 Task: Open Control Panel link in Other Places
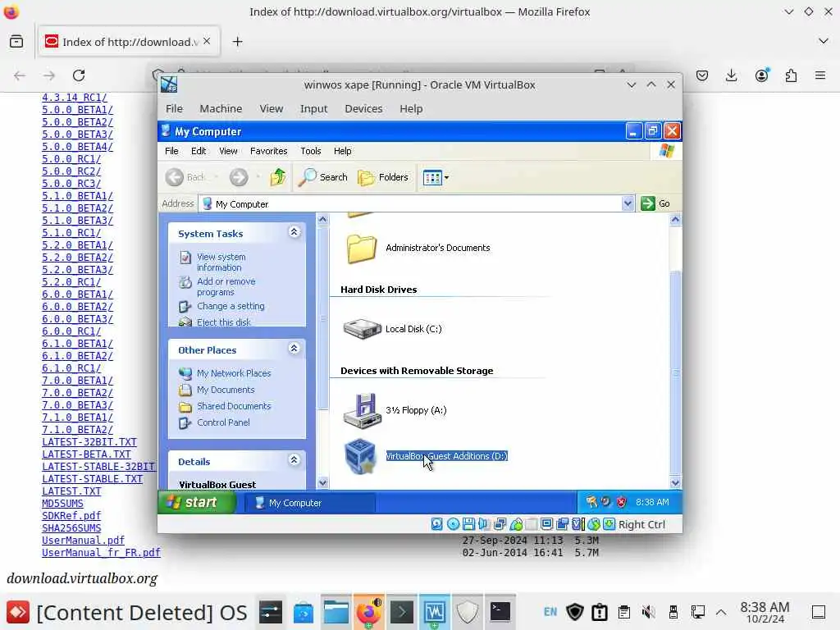223,422
